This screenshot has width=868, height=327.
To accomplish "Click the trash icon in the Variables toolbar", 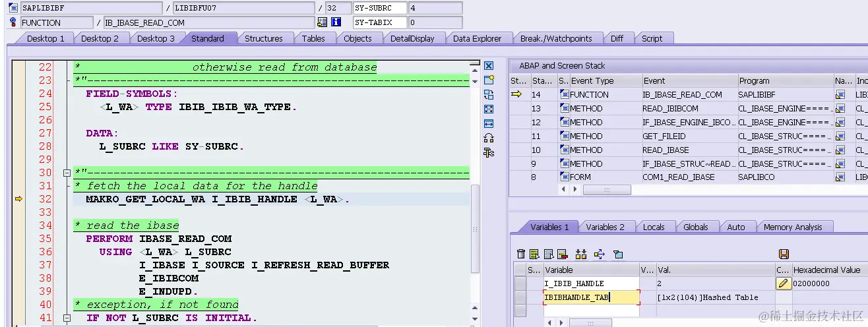I will 521,254.
